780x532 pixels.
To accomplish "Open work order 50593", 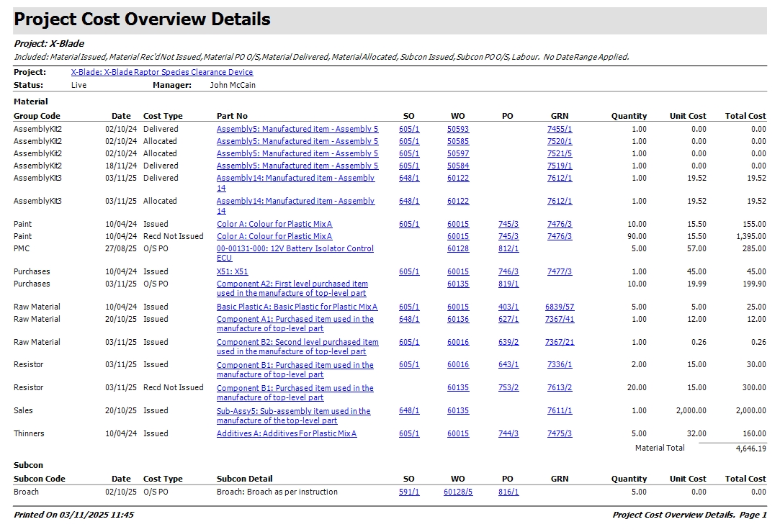I will [457, 130].
